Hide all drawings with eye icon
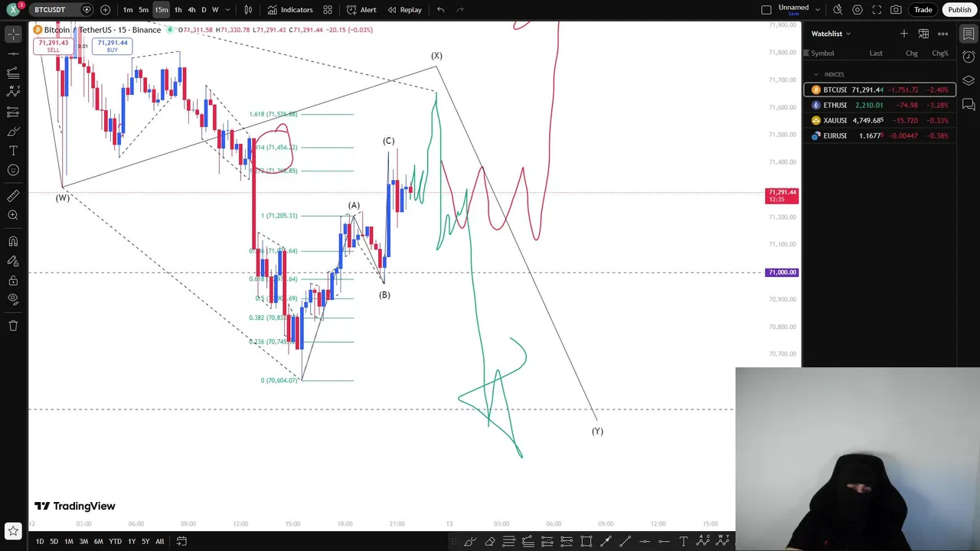Viewport: 980px width, 551px height. tap(13, 299)
